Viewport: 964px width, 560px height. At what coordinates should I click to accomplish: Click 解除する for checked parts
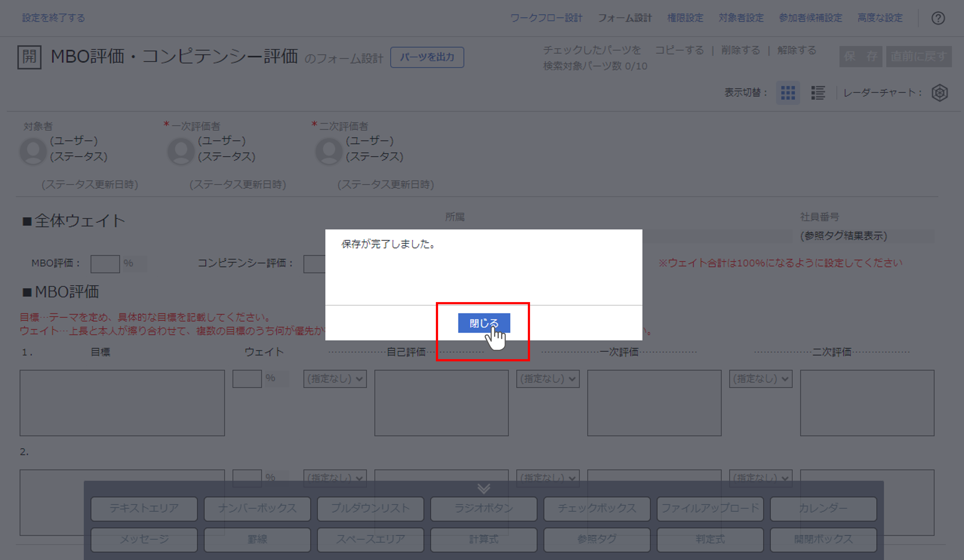797,50
